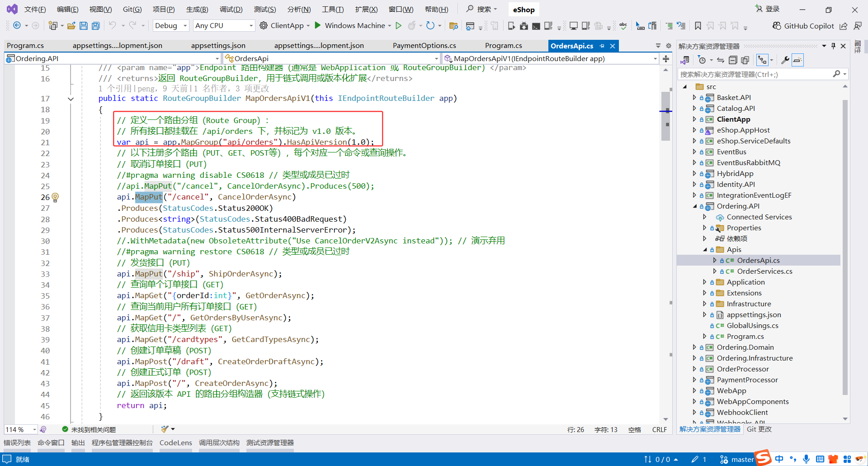Image resolution: width=868 pixels, height=466 pixels.
Task: Open the 调试(D) menu
Action: (231, 10)
